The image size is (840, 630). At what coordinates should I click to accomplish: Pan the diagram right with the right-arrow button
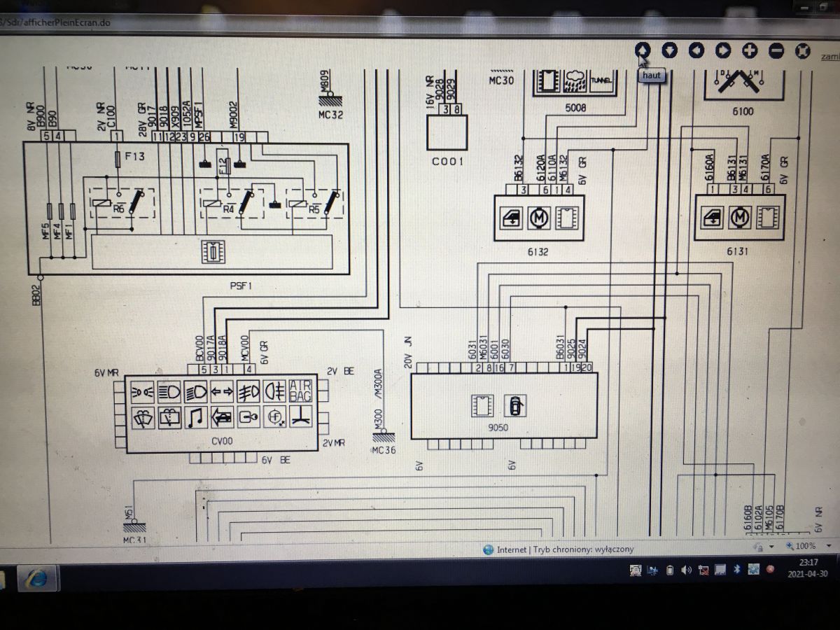723,50
